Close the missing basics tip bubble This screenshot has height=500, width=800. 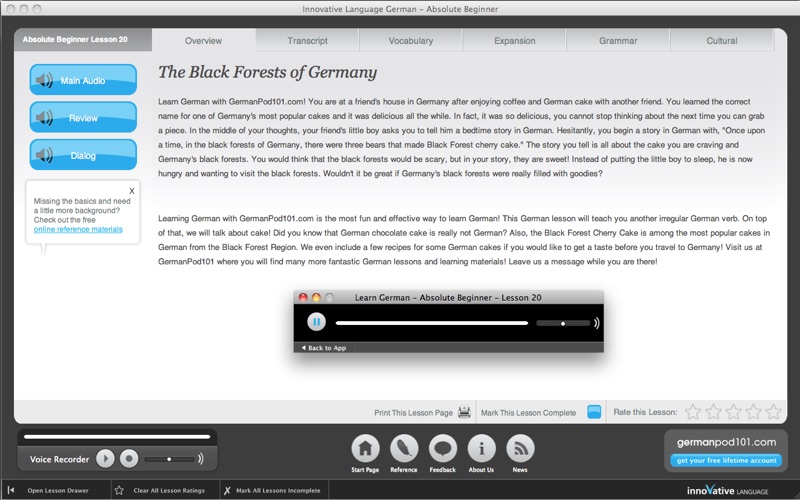(x=132, y=191)
